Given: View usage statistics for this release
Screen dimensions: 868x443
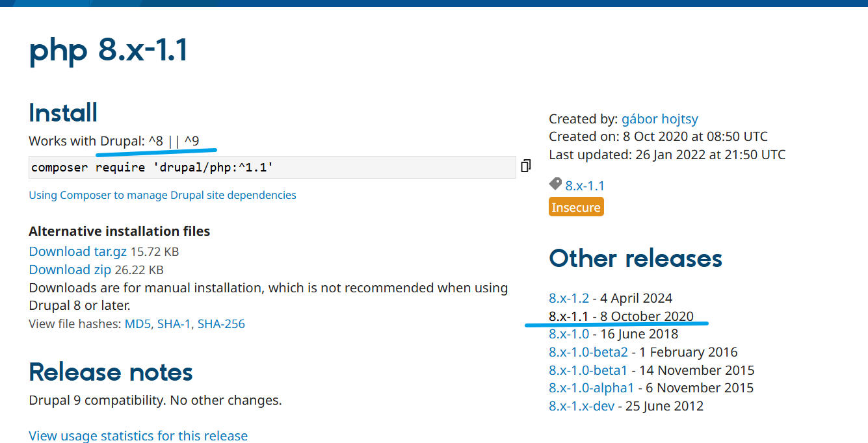Looking at the screenshot, I should 138,435.
